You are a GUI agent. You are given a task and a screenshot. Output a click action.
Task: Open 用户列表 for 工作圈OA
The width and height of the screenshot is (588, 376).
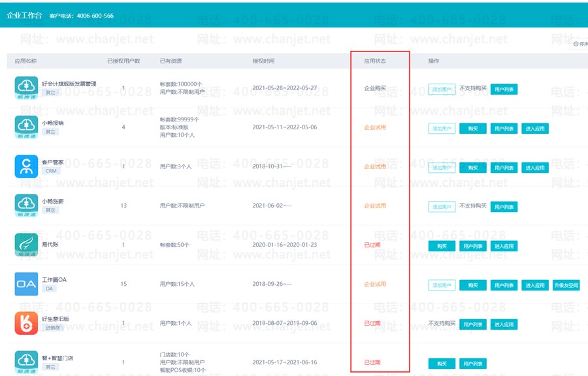tap(504, 285)
